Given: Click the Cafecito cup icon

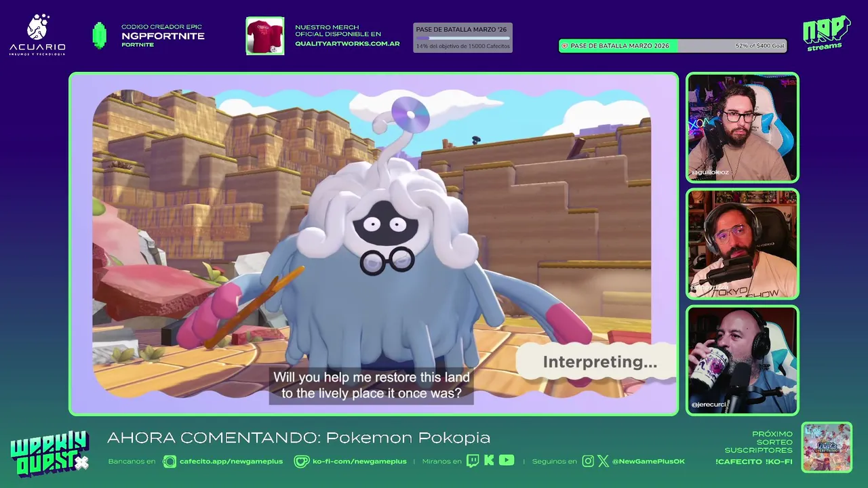Looking at the screenshot, I should [169, 462].
